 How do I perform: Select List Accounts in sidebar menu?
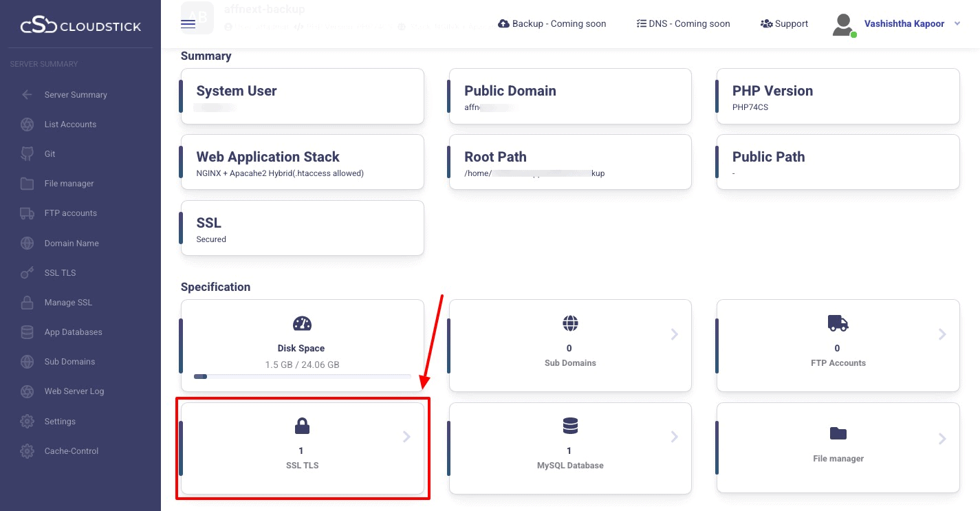(70, 124)
